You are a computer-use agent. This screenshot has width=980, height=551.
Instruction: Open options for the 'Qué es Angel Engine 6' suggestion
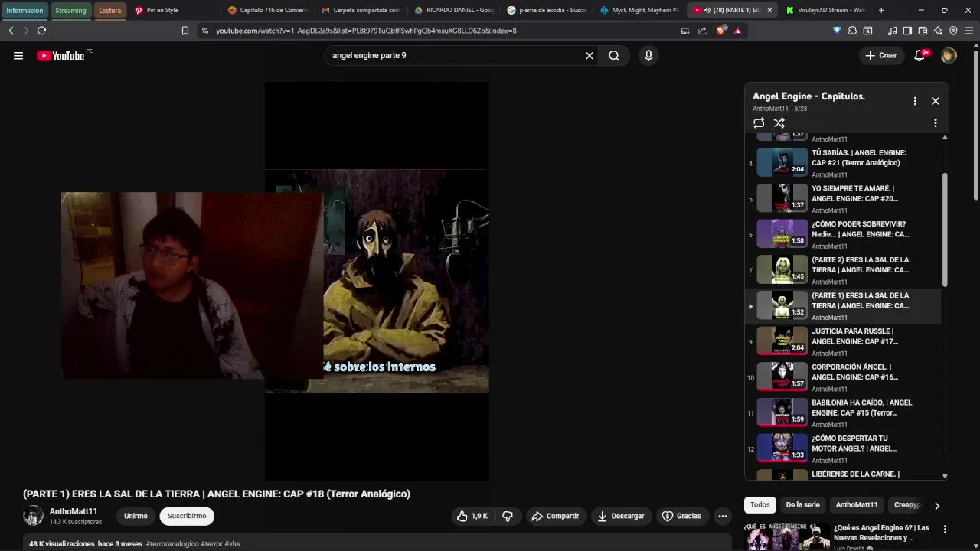[x=945, y=529]
